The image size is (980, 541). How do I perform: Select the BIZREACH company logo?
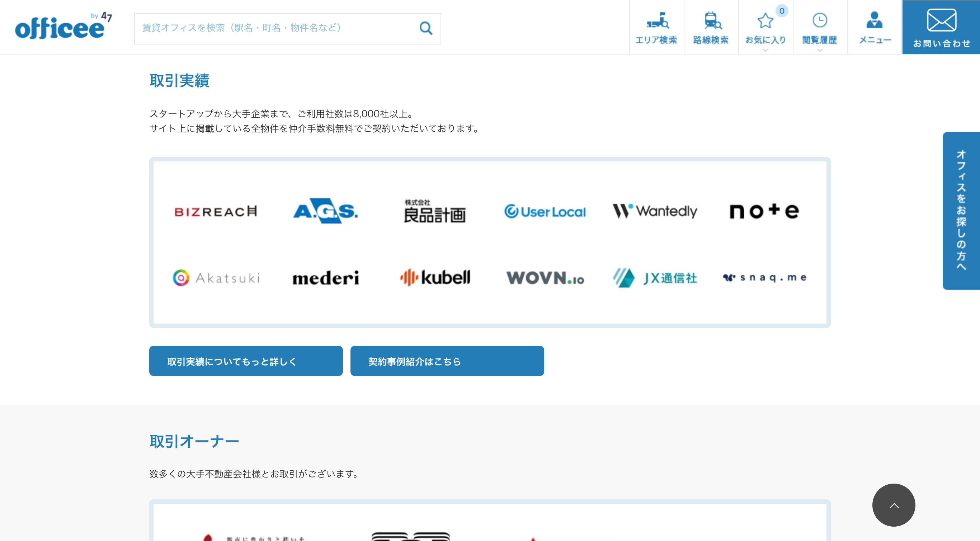pos(215,212)
